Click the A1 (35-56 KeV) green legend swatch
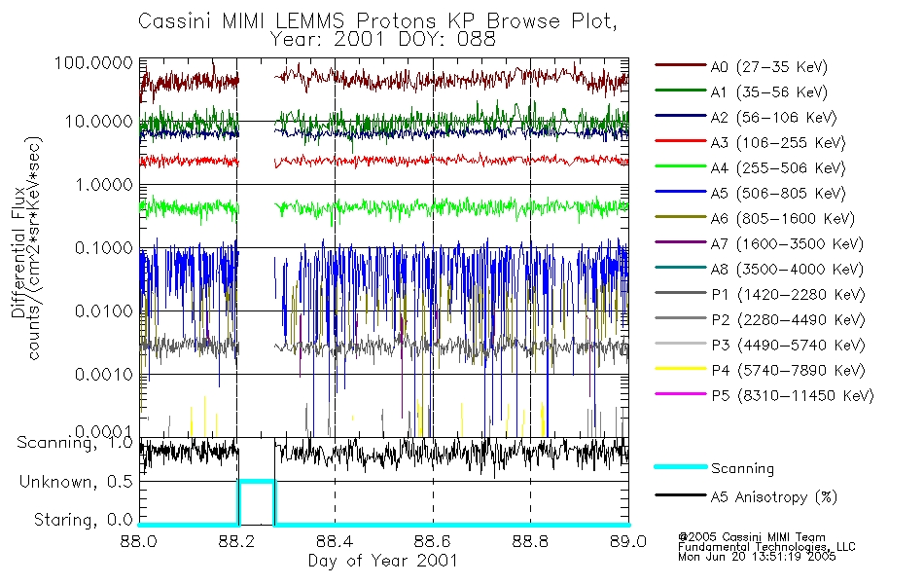 click(680, 90)
